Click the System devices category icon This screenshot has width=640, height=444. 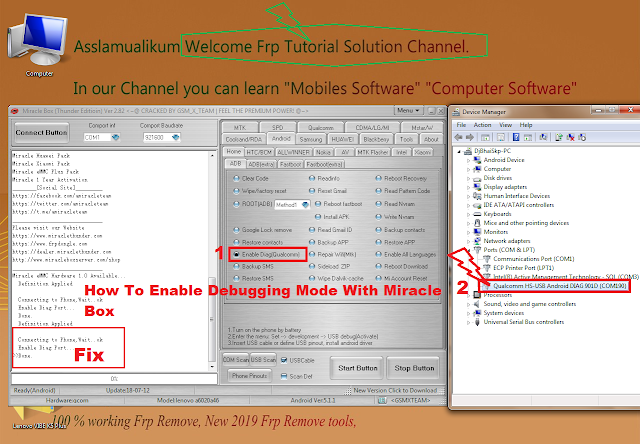(477, 313)
